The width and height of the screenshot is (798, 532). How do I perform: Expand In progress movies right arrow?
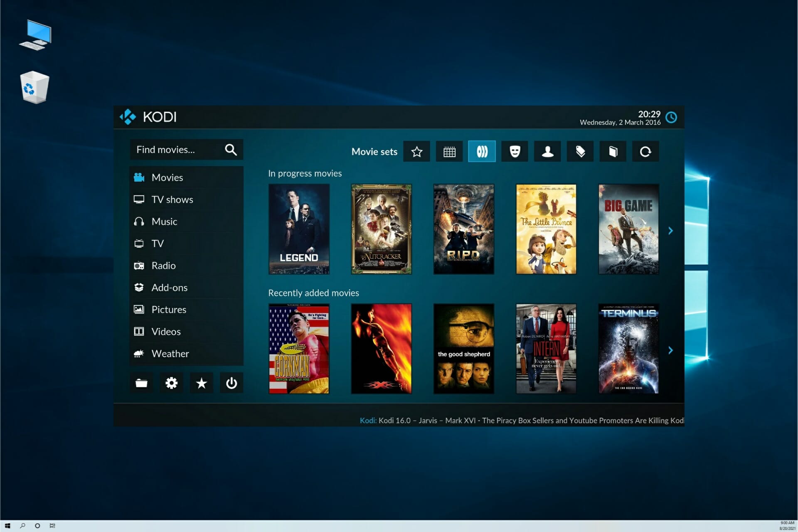click(670, 230)
